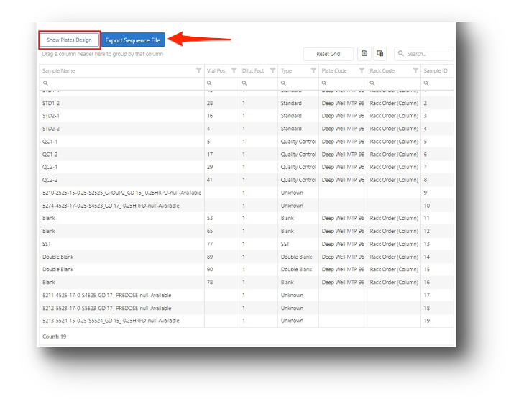Open Sample Name column filter icon

pos(198,71)
